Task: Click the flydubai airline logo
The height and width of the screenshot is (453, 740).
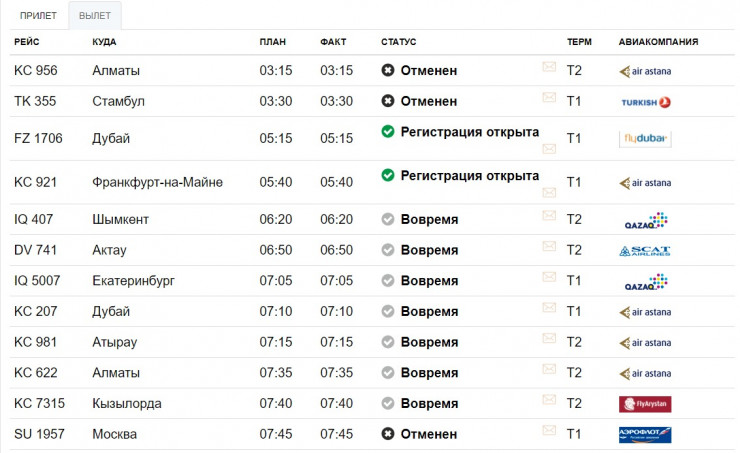Action: tap(645, 139)
